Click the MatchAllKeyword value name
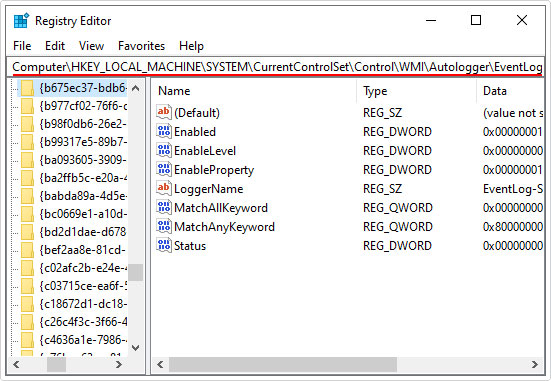This screenshot has width=551, height=381. pos(221,208)
